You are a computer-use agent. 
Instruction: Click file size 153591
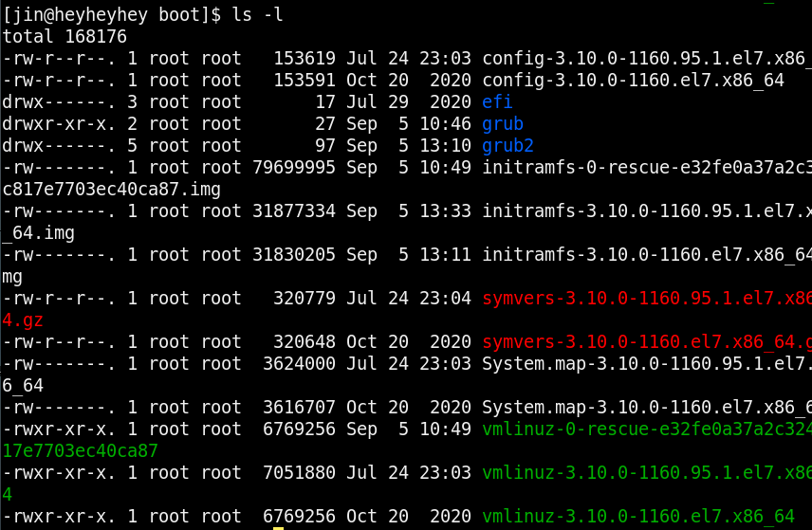(x=304, y=80)
